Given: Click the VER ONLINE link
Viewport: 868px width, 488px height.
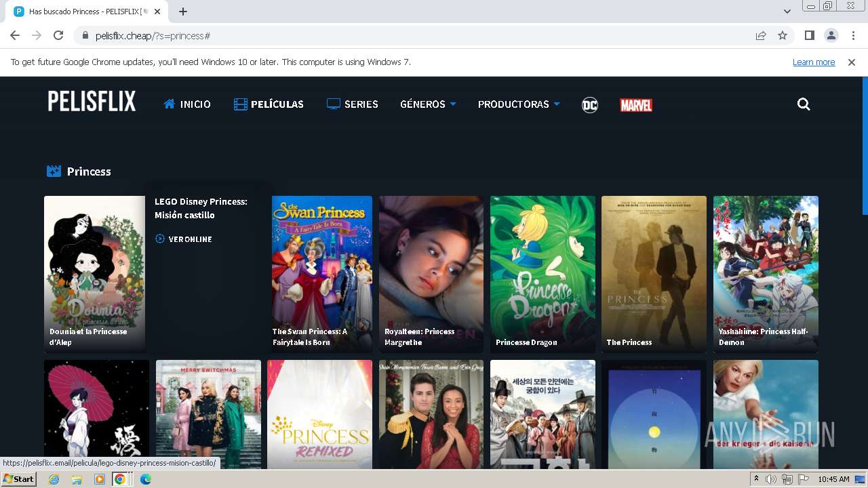Looking at the screenshot, I should point(184,239).
